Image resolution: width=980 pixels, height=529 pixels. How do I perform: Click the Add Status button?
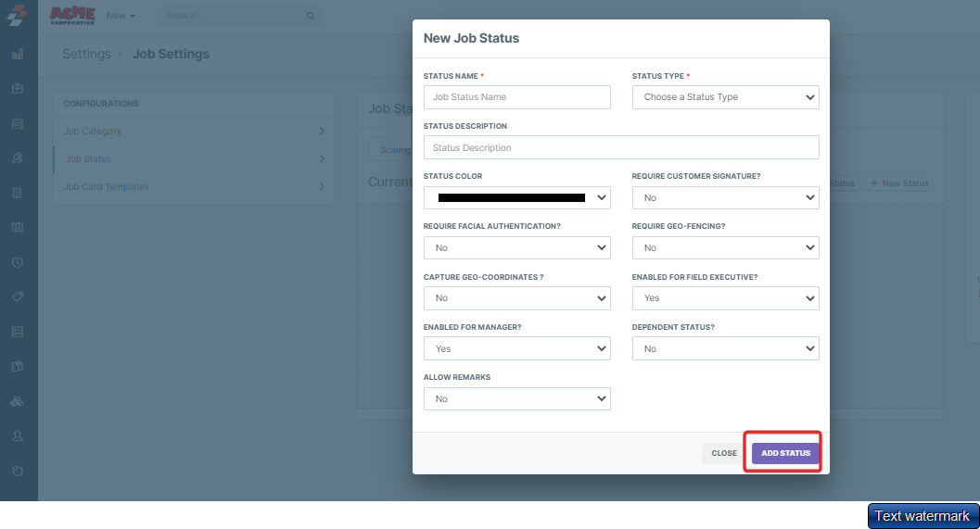tap(785, 453)
